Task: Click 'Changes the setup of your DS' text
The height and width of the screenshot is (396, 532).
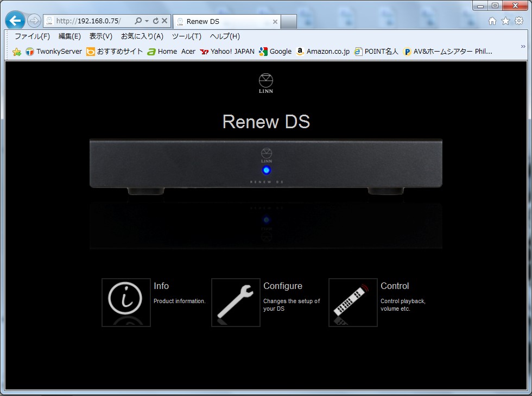Action: click(x=292, y=305)
